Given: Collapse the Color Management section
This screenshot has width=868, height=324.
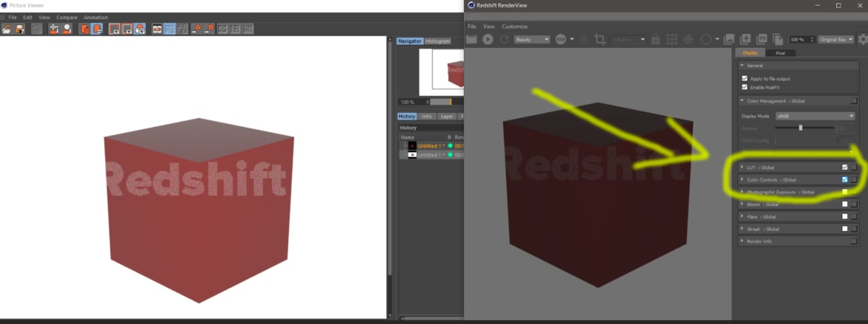Looking at the screenshot, I should point(742,101).
